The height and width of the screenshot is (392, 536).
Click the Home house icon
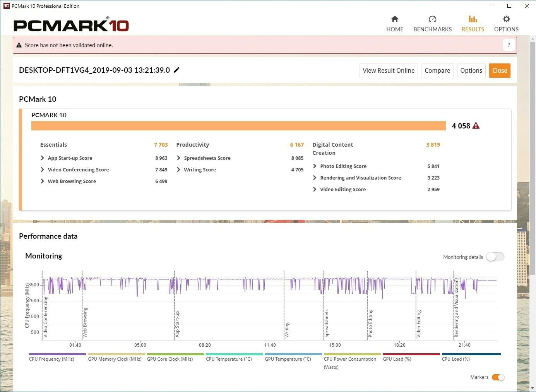coord(395,19)
